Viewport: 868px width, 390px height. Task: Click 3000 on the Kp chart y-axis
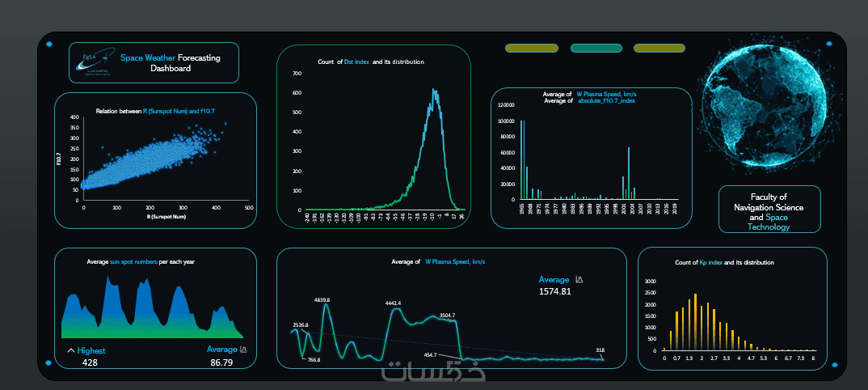(650, 281)
